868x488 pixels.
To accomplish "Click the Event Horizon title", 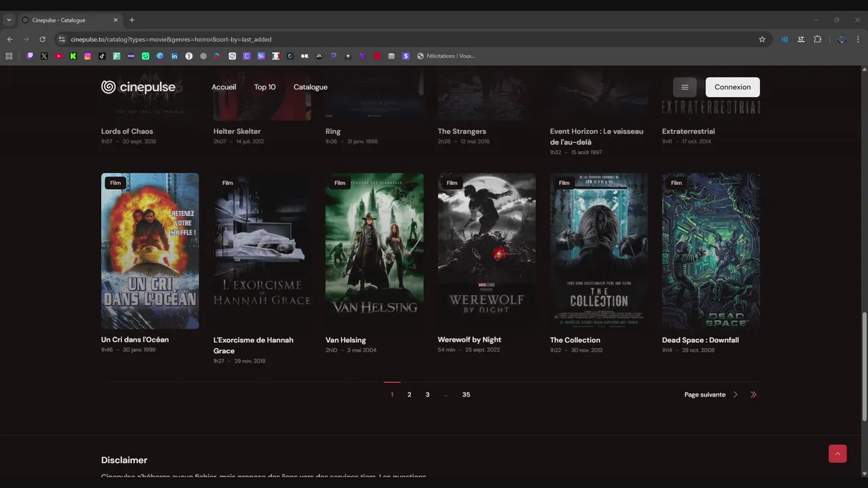I will 597,137.
